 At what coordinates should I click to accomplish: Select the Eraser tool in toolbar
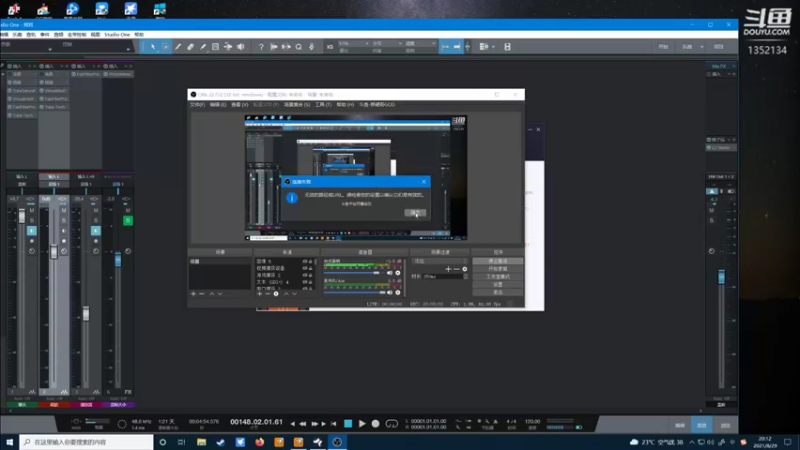(x=190, y=47)
